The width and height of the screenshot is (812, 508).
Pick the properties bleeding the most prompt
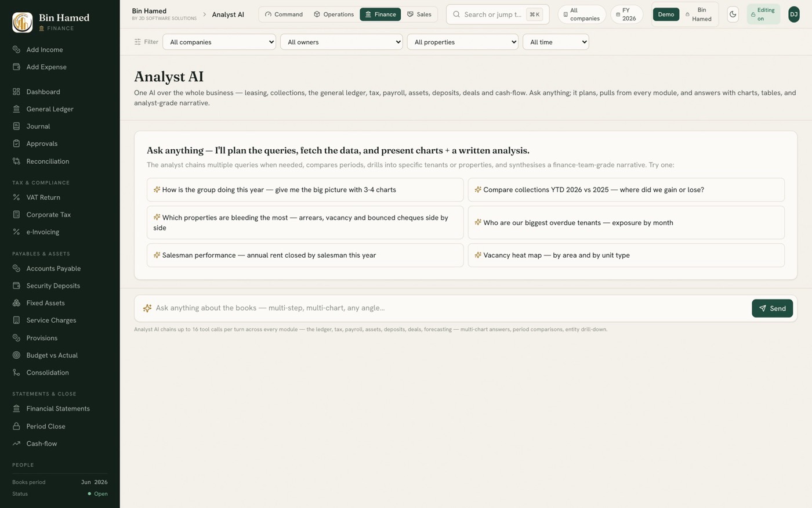pyautogui.click(x=305, y=222)
